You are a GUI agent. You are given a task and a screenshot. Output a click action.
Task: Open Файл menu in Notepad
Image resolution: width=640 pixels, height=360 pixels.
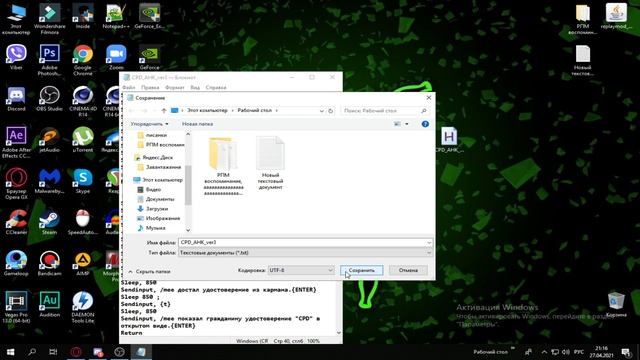tap(129, 87)
